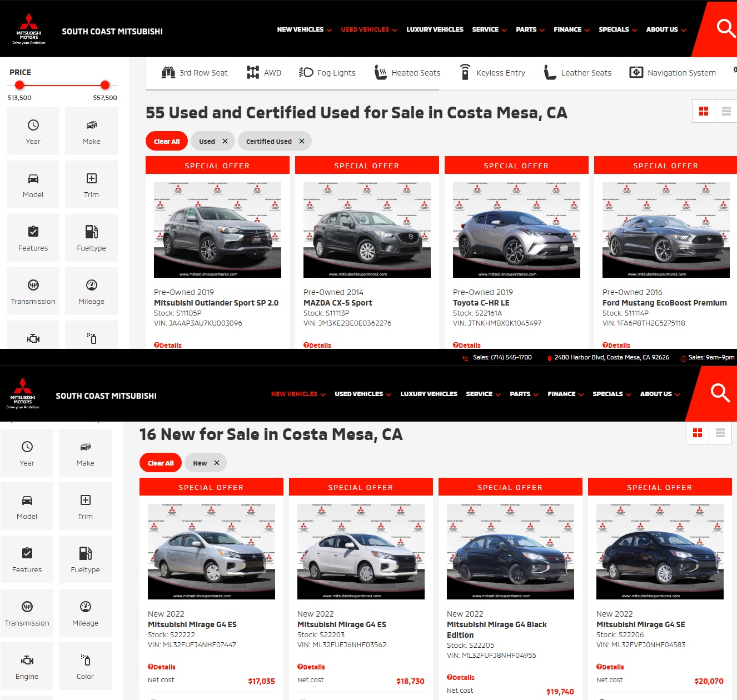This screenshot has height=700, width=737.
Task: Click minimum price slider handle at $13,500
Action: click(19, 85)
